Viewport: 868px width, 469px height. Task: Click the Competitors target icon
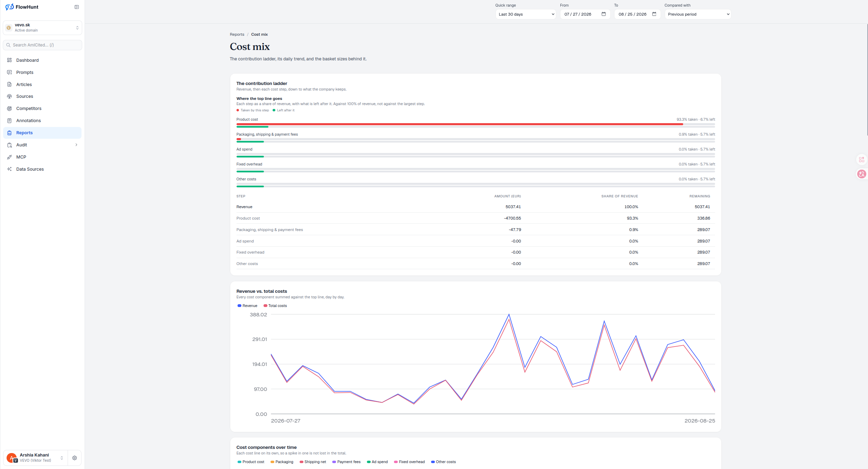pyautogui.click(x=9, y=109)
